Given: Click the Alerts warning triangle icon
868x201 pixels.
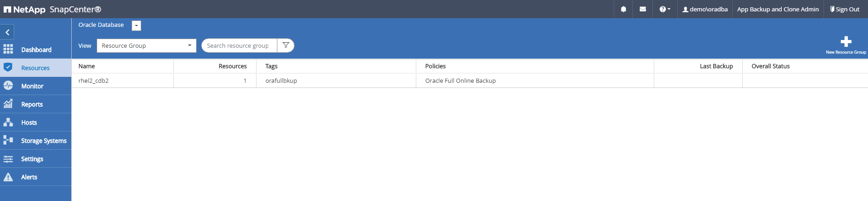Looking at the screenshot, I should tap(8, 177).
